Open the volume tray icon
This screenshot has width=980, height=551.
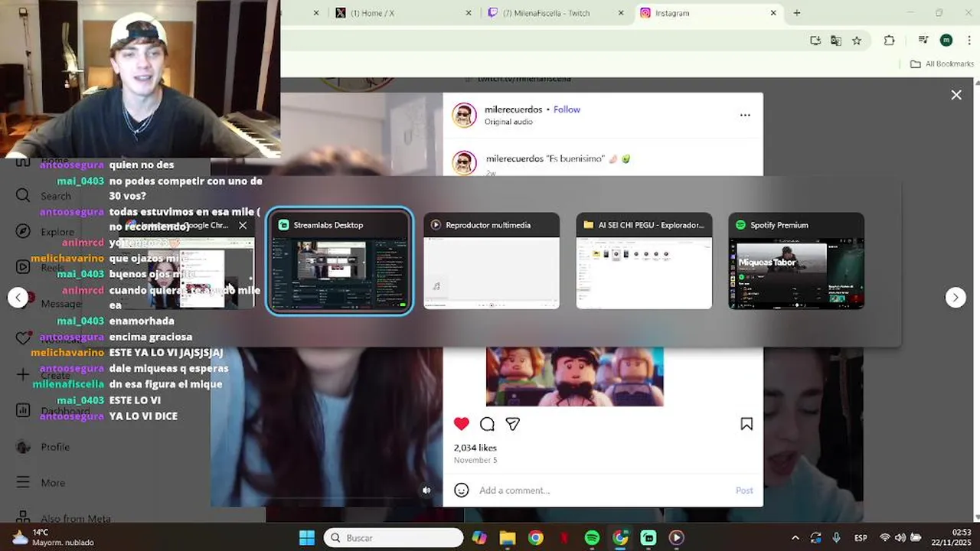pyautogui.click(x=900, y=538)
